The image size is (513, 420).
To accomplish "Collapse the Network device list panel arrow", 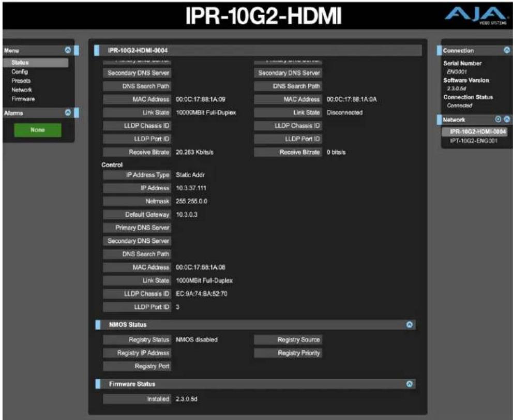I will [507, 119].
